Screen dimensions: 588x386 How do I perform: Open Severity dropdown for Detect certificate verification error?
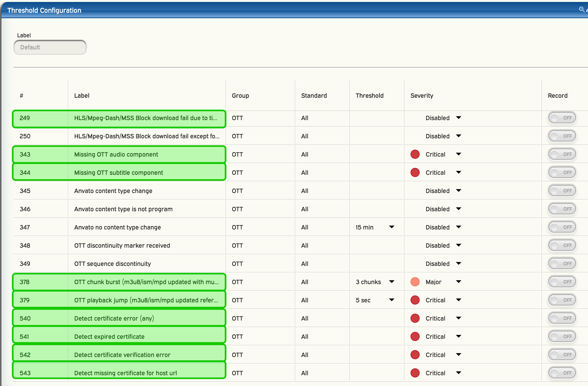[x=458, y=355]
